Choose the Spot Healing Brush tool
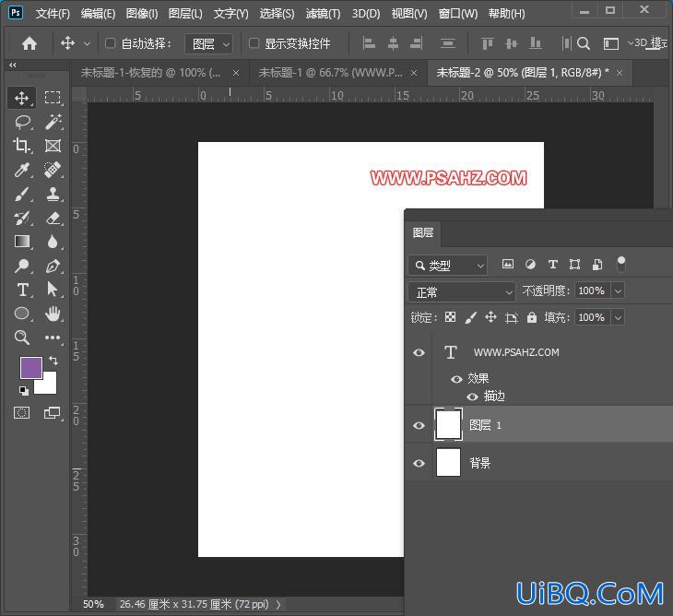This screenshot has width=673, height=616. pyautogui.click(x=53, y=170)
